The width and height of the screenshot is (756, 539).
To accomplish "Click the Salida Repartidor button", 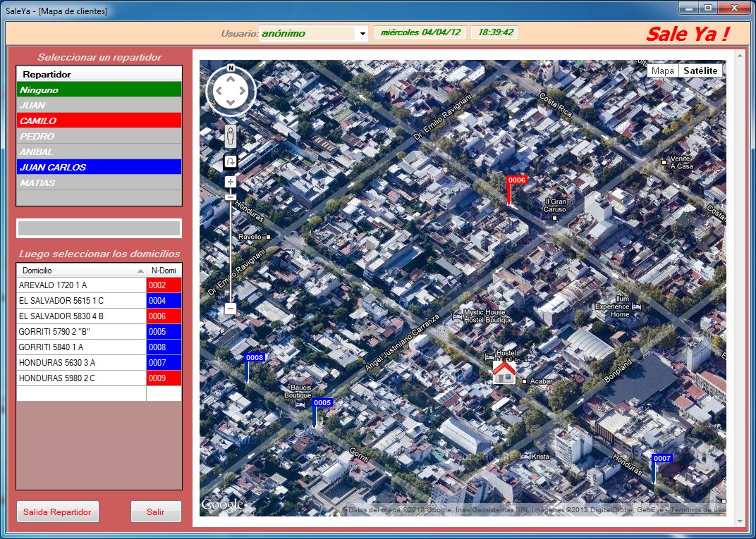I will pos(57,512).
